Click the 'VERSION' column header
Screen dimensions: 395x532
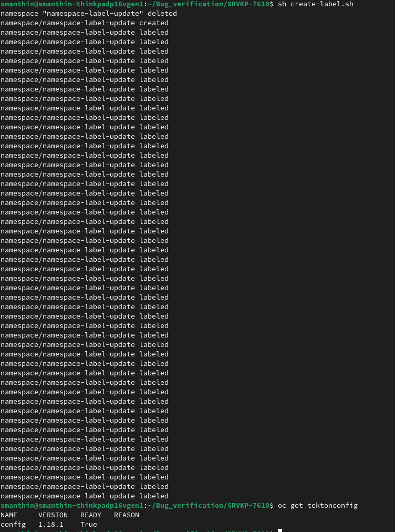pos(53,515)
